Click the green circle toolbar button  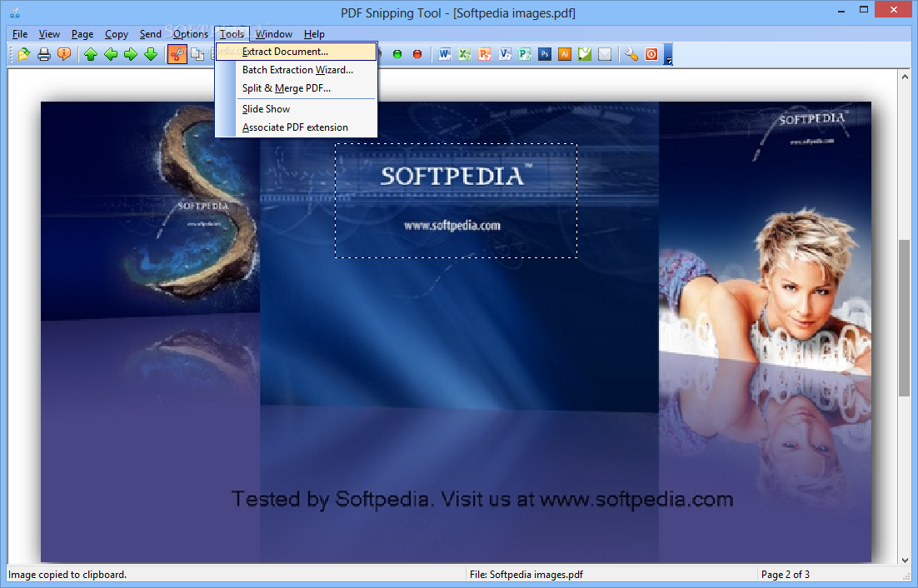pos(397,54)
